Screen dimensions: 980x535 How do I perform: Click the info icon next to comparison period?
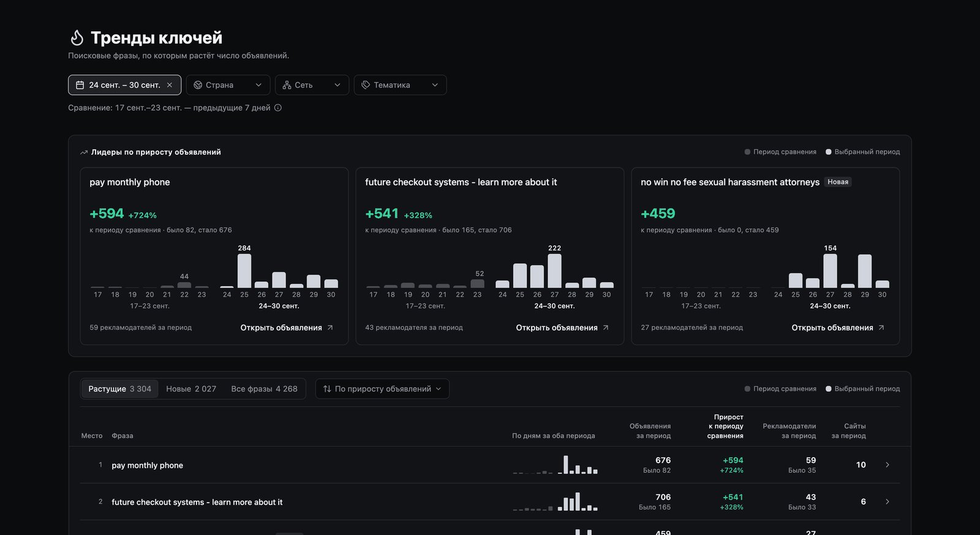pyautogui.click(x=278, y=108)
